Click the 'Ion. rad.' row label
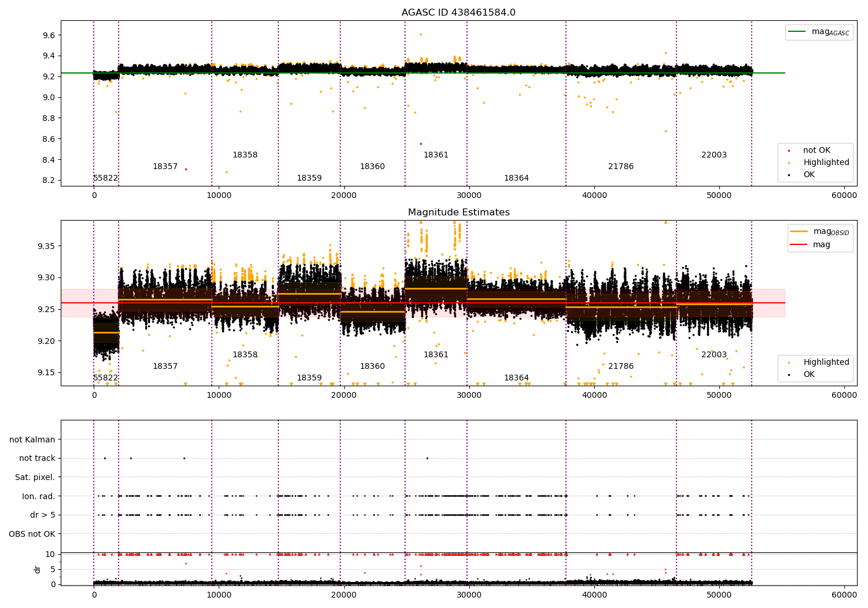 point(39,496)
